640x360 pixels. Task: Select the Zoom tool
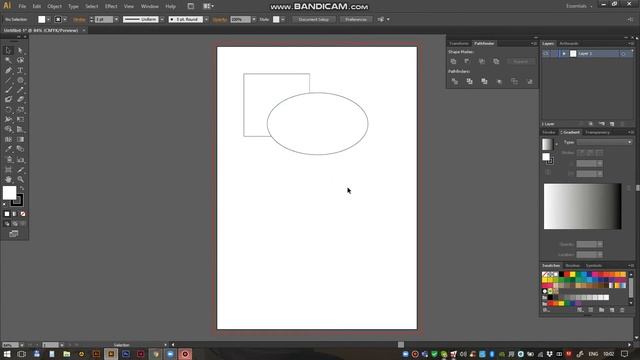point(20,180)
